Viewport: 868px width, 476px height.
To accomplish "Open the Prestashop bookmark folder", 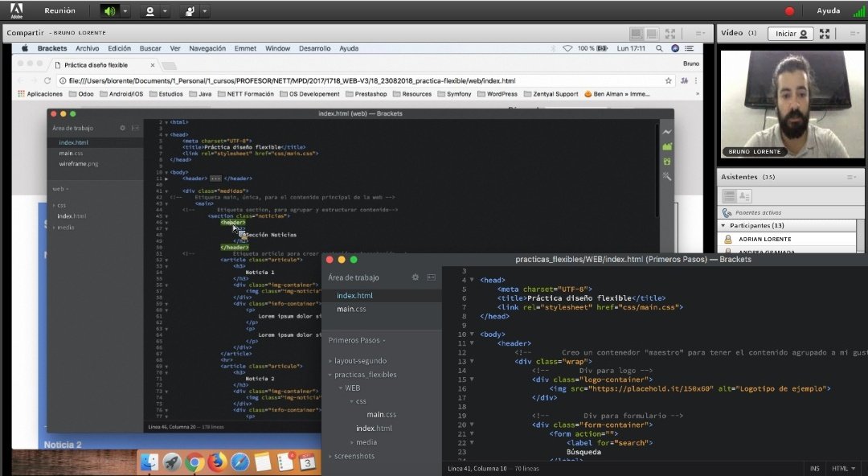I will click(366, 94).
